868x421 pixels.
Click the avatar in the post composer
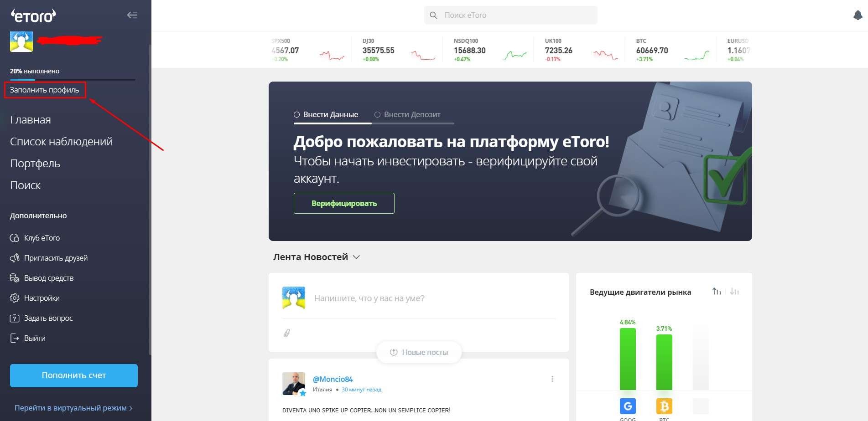(x=294, y=298)
